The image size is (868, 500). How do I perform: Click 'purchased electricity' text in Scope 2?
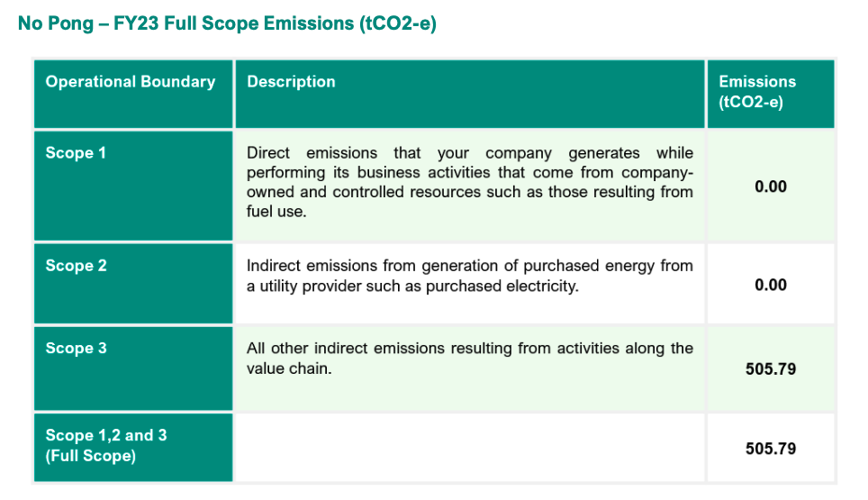(x=502, y=286)
